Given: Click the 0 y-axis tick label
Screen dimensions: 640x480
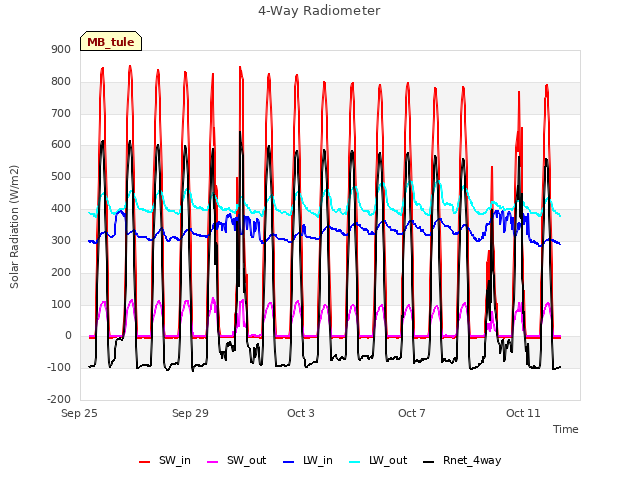Looking at the screenshot, I should tap(68, 336).
